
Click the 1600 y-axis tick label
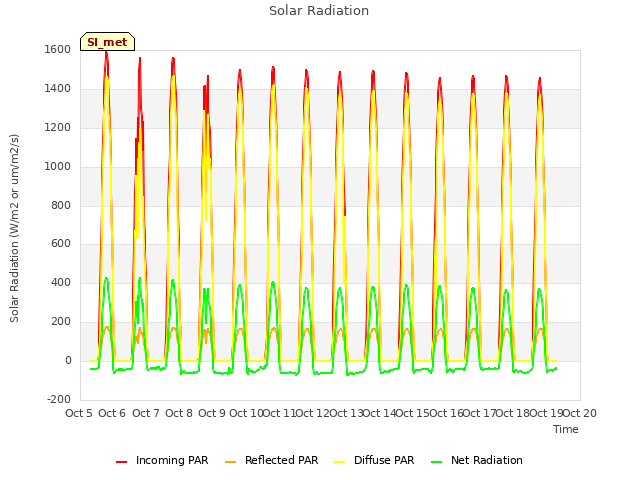click(x=58, y=49)
